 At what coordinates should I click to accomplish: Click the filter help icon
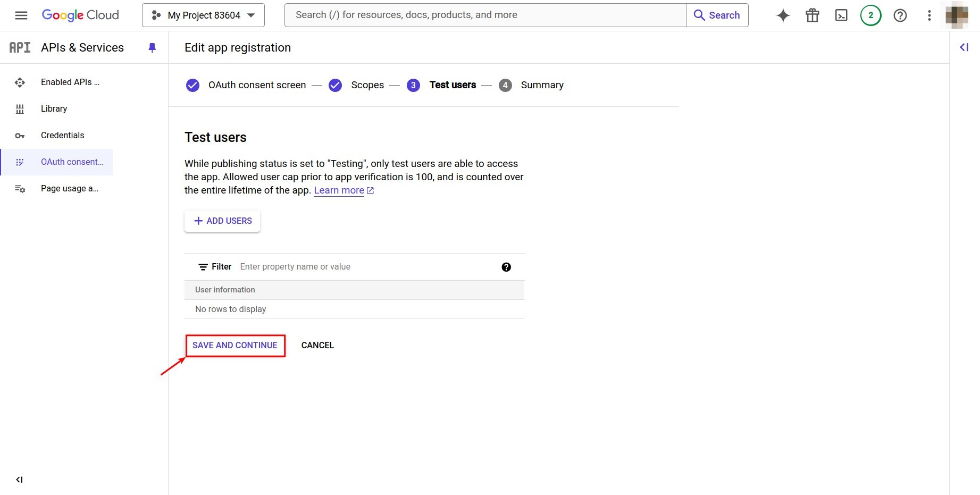(x=506, y=267)
